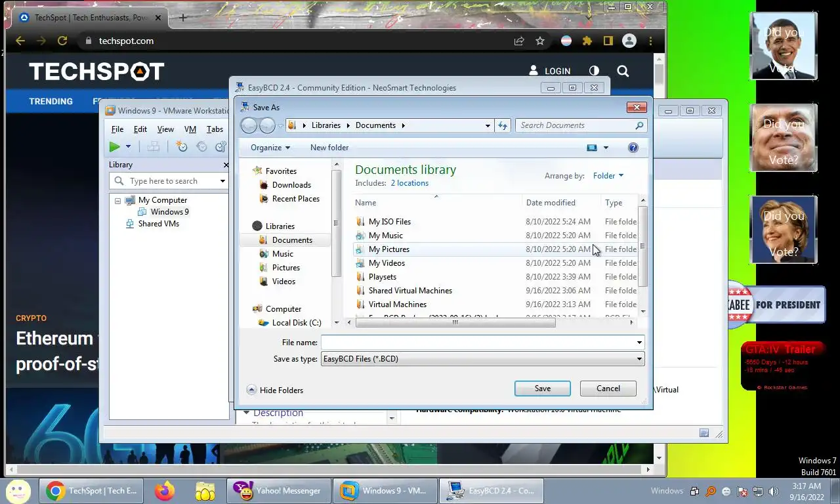
Task: Go back in the Chrome browser
Action: tap(20, 41)
